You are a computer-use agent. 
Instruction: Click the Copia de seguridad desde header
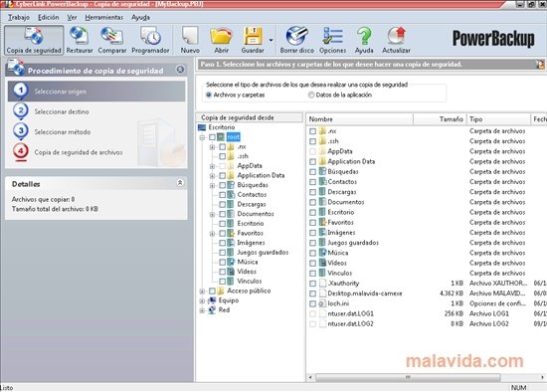click(250, 117)
